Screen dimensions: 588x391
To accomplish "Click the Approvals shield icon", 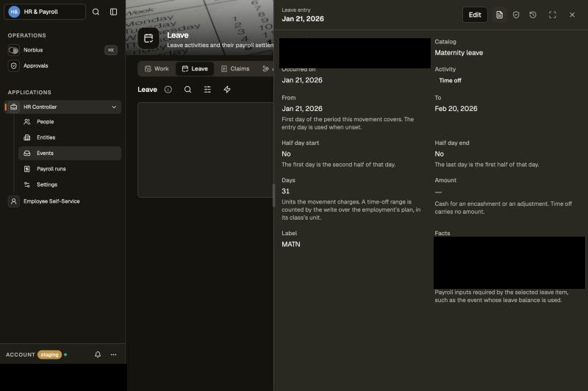I will 13,65.
